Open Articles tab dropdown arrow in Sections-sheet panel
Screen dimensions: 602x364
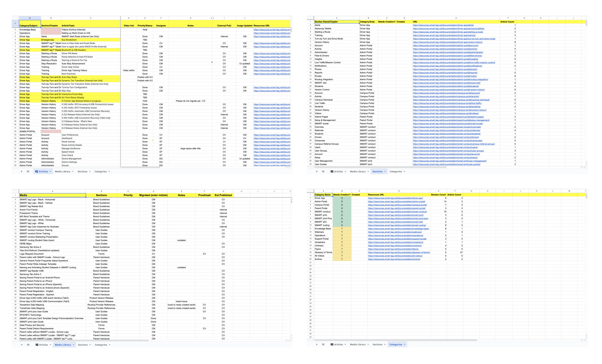point(346,172)
